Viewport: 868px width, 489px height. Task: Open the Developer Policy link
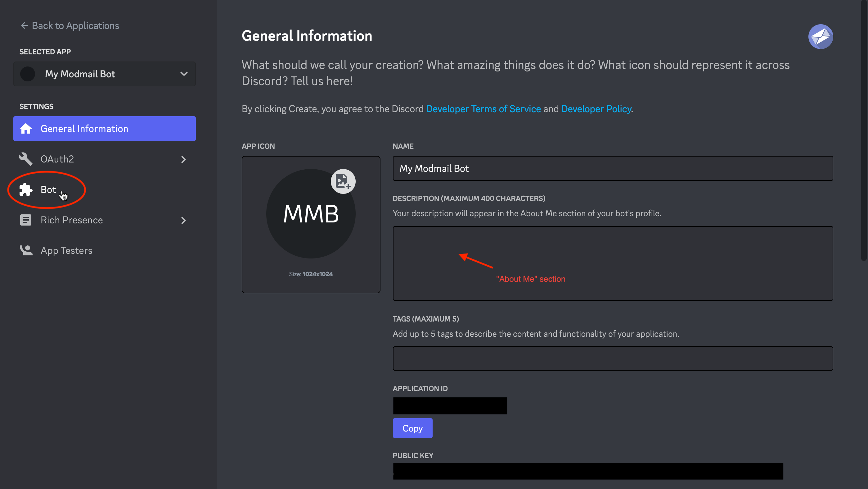[x=596, y=109]
